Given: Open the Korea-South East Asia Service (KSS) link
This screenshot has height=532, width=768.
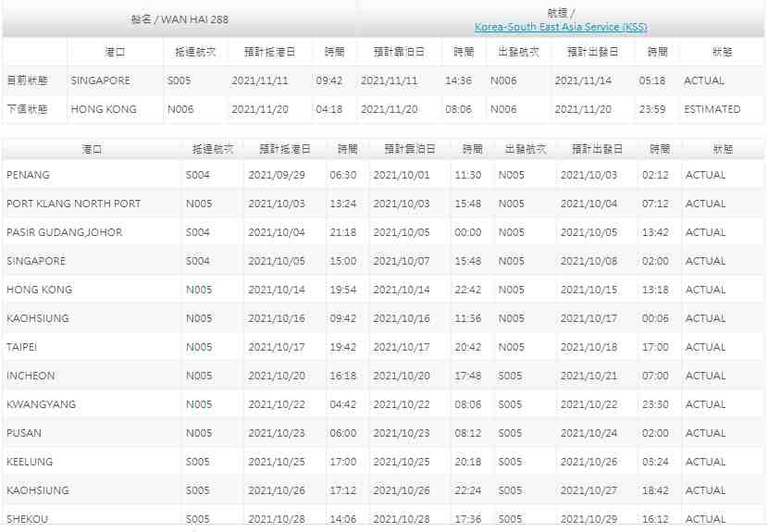Looking at the screenshot, I should 561,27.
